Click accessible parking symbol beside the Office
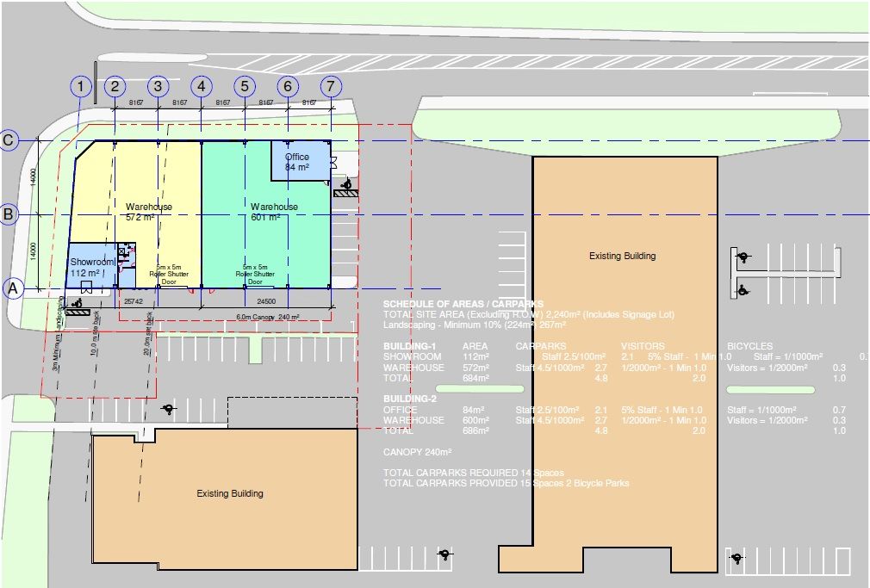 (x=346, y=183)
